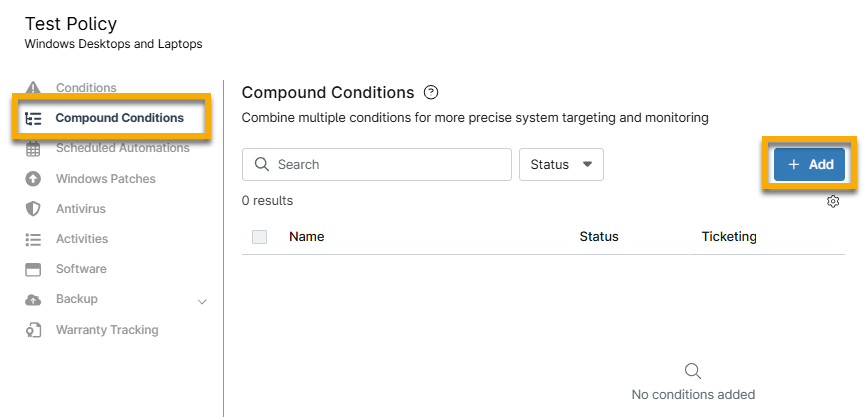Open the Compound Conditions help icon
This screenshot has width=868, height=417.
[x=431, y=93]
